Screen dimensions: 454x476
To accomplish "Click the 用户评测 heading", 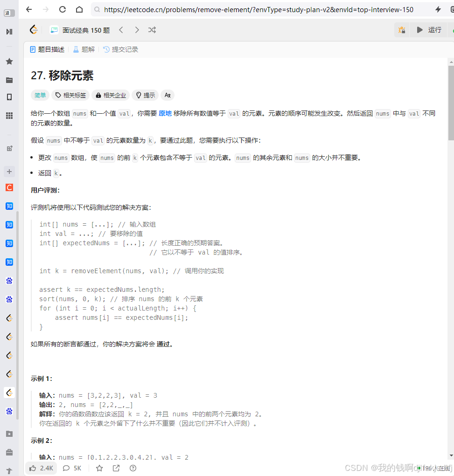I will point(45,190).
